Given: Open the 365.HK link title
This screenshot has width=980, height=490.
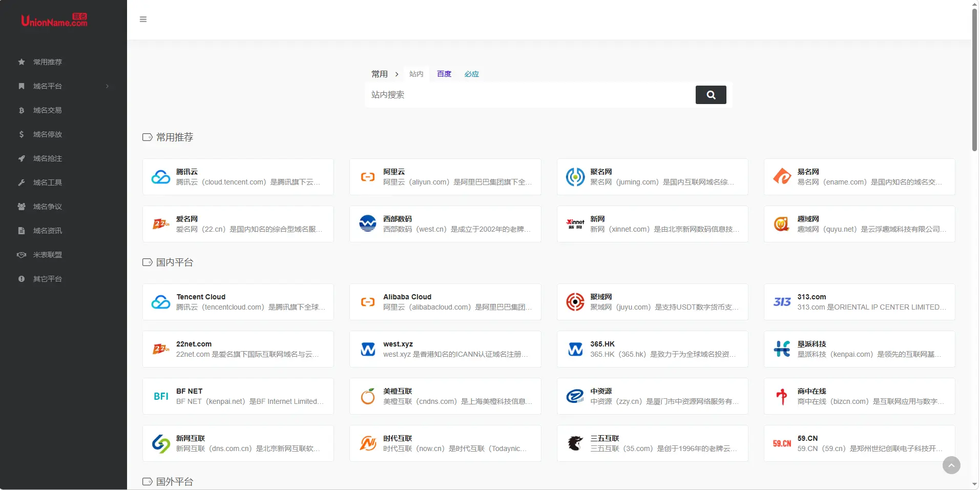Looking at the screenshot, I should (602, 344).
